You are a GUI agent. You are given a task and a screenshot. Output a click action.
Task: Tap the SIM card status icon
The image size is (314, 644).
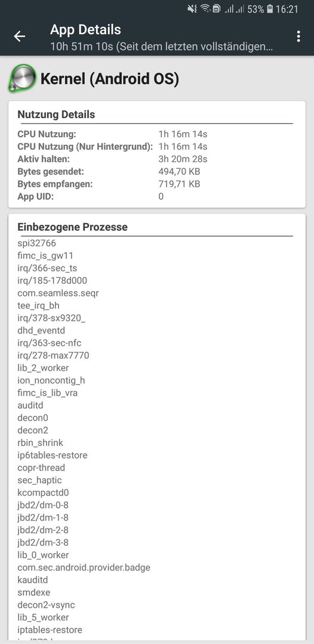[x=216, y=9]
